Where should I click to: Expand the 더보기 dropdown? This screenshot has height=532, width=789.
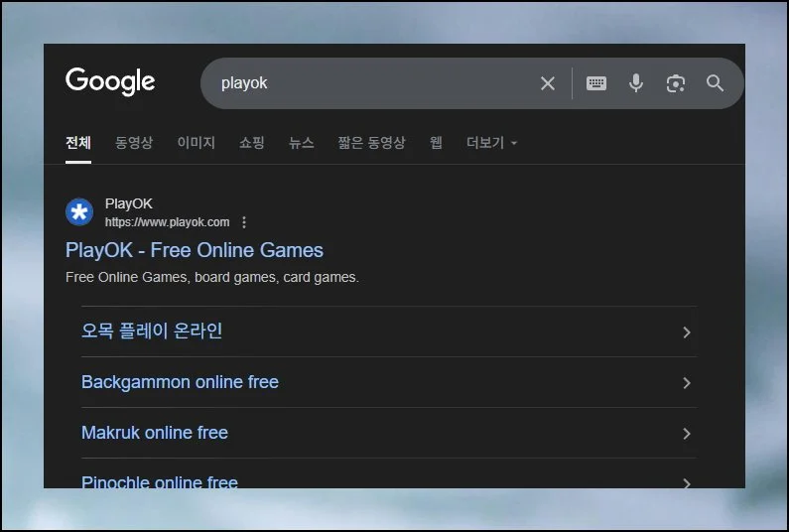pyautogui.click(x=491, y=143)
